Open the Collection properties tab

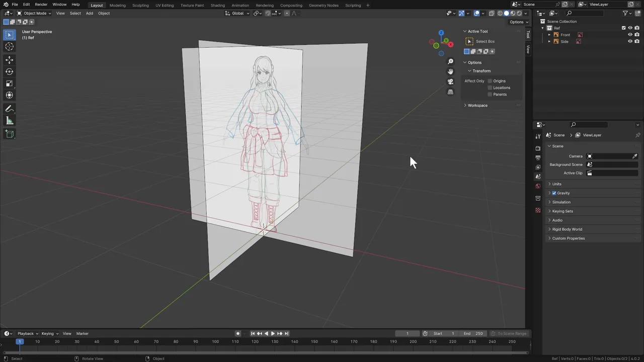(x=538, y=198)
